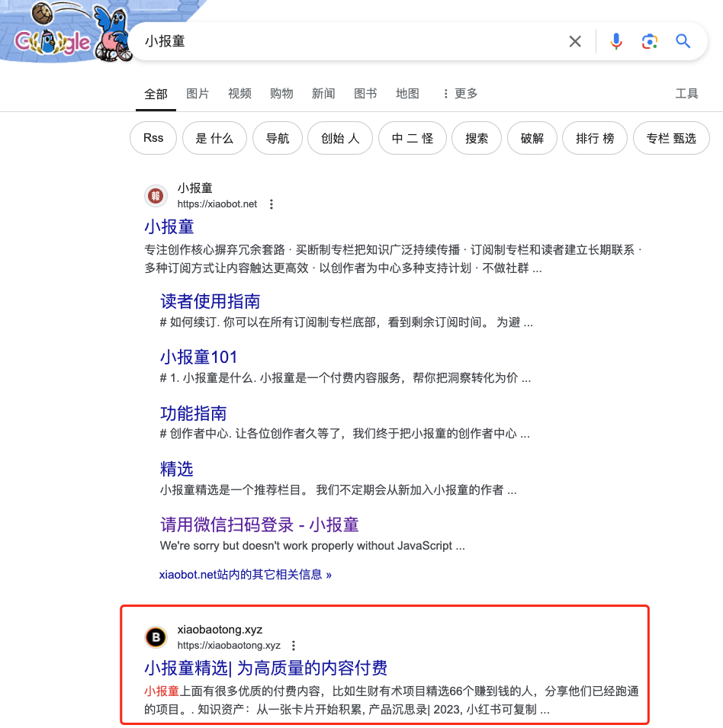The height and width of the screenshot is (728, 723).
Task: Expand the 更多 search categories menu
Action: [460, 94]
